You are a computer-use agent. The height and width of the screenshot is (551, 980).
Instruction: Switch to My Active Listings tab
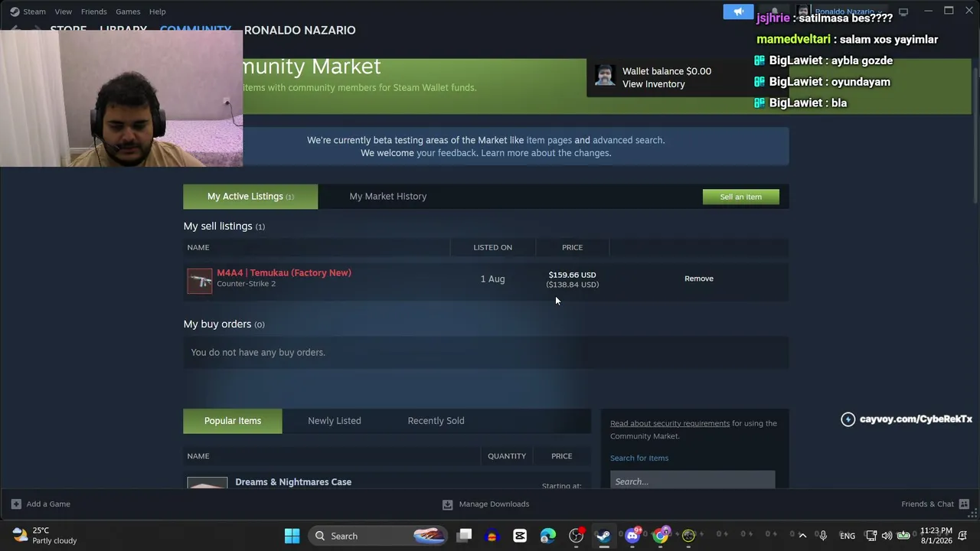tap(250, 197)
